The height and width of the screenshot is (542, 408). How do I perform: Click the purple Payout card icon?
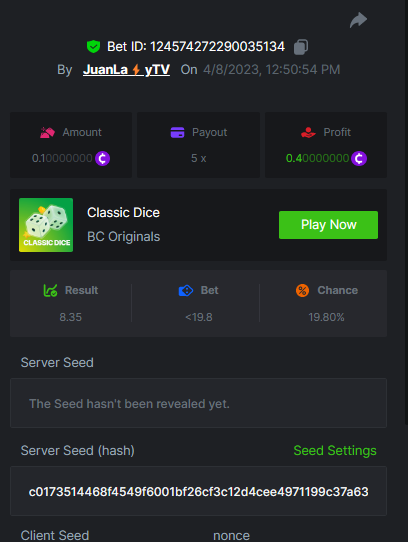(177, 132)
